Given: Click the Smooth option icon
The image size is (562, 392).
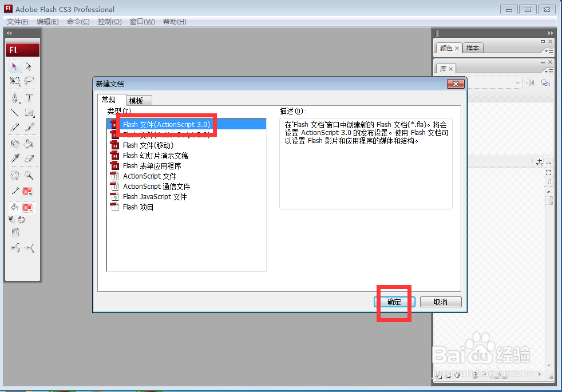Looking at the screenshot, I should [15, 248].
